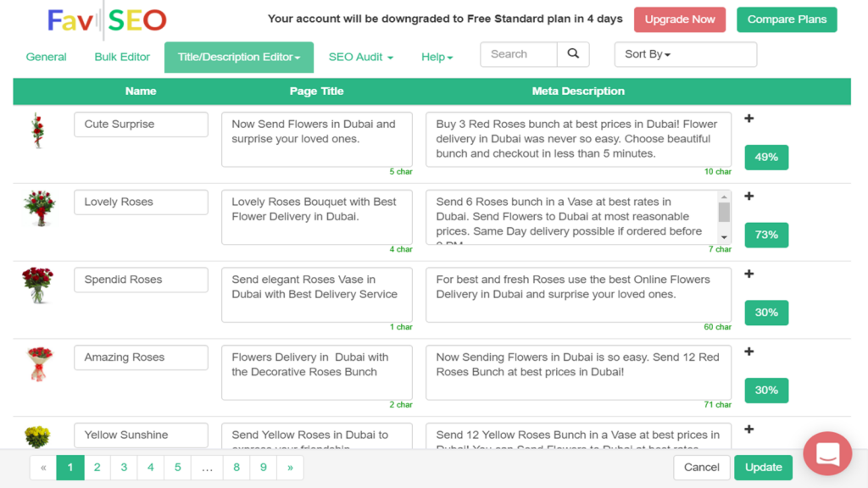Go to next page arrow in pagination
Viewport: 868px width, 488px height.
pos(290,467)
